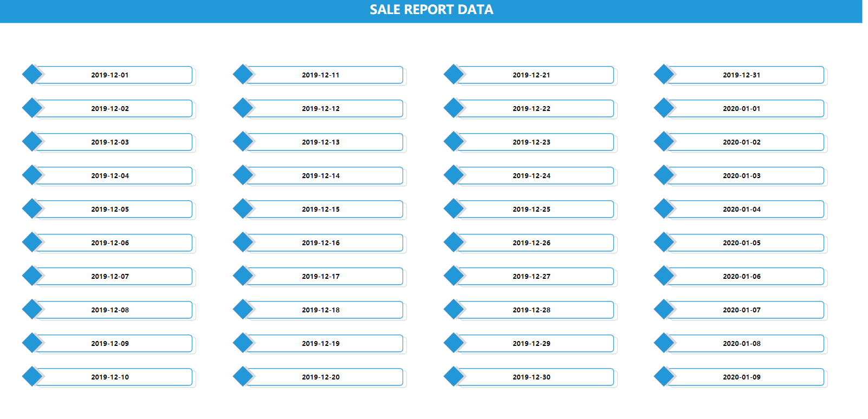Click the 2019-12-28 date button
Image resolution: width=868 pixels, height=419 pixels.
click(x=535, y=310)
